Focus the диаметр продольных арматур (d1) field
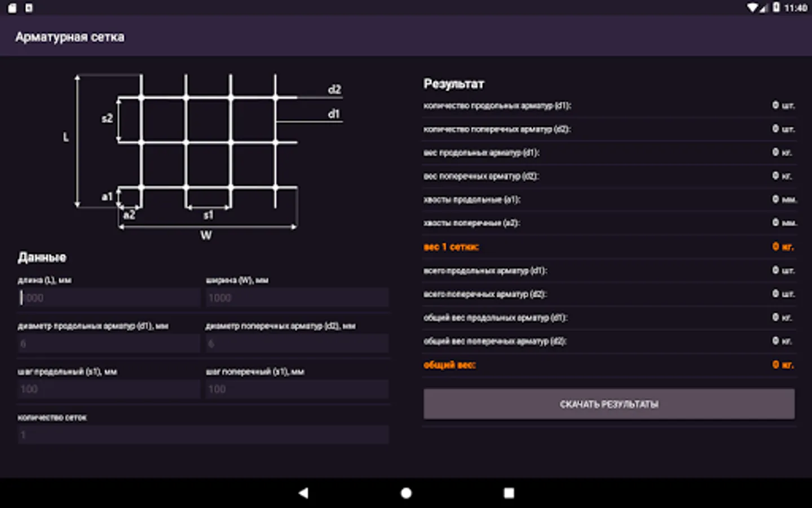The image size is (812, 508). pos(109,343)
